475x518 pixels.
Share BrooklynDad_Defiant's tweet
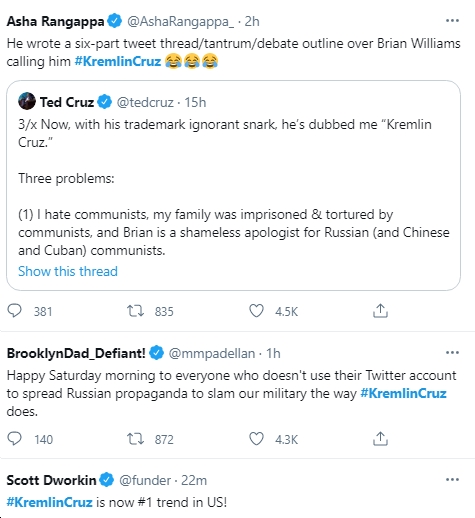tap(380, 439)
